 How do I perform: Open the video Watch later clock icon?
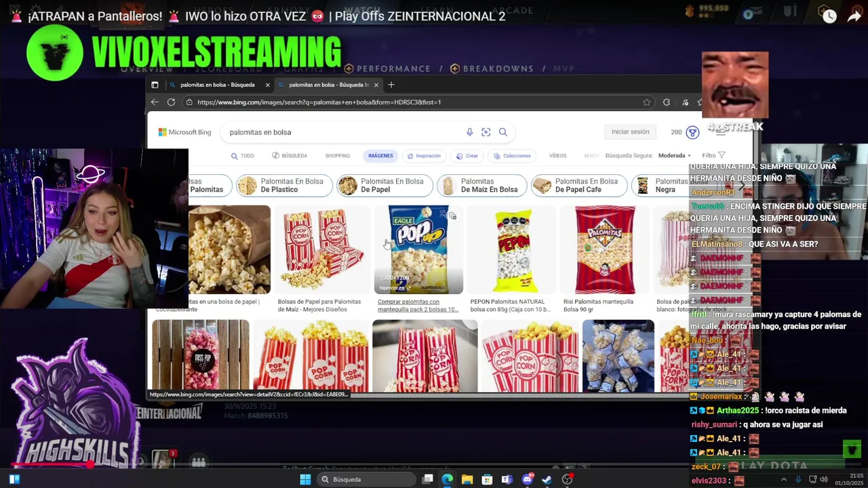pos(829,16)
